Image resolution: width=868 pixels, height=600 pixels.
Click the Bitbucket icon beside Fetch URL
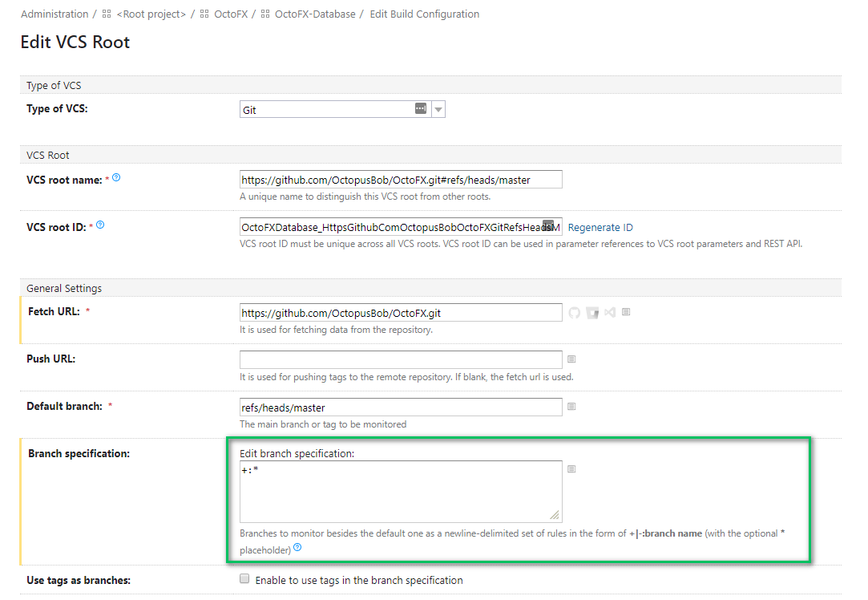592,312
